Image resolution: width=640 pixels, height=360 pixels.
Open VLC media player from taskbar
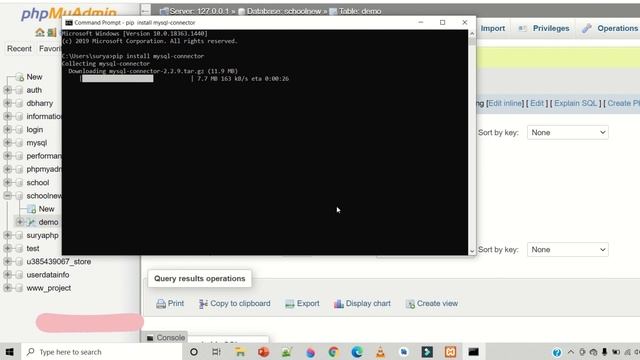coord(380,352)
